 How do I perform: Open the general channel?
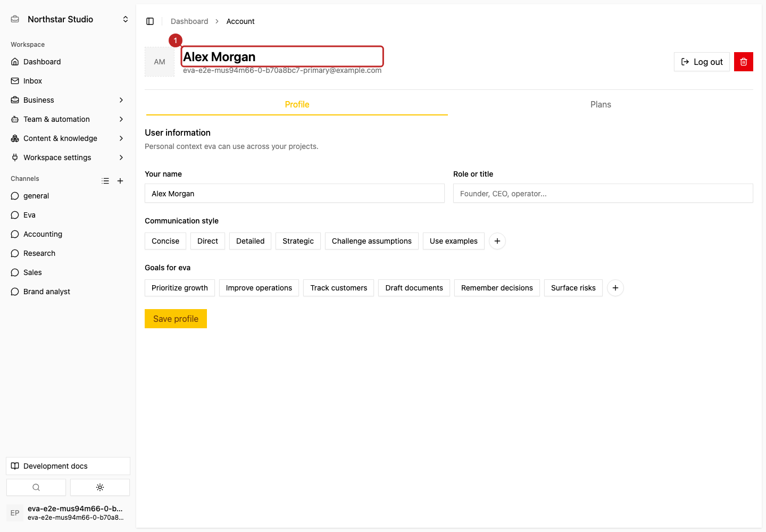pos(68,196)
